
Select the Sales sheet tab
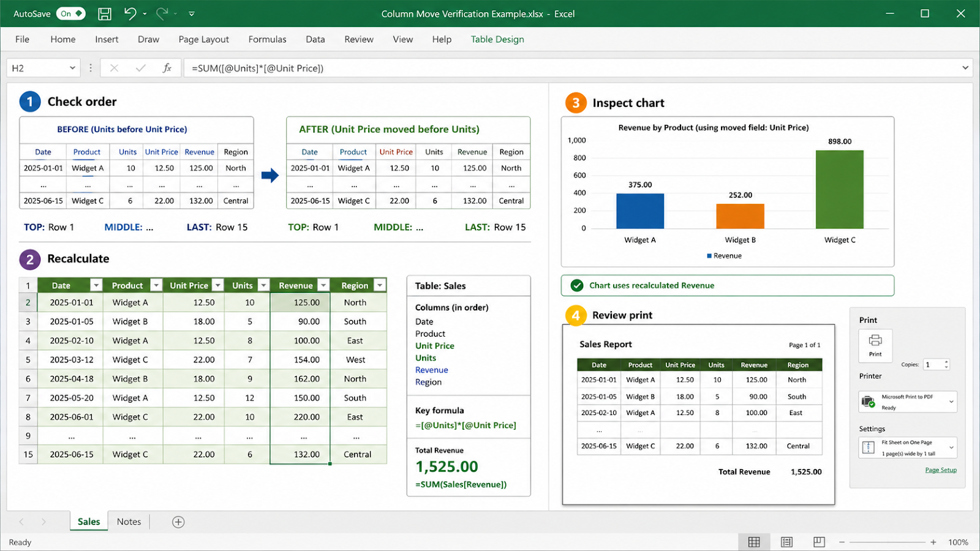coord(89,522)
